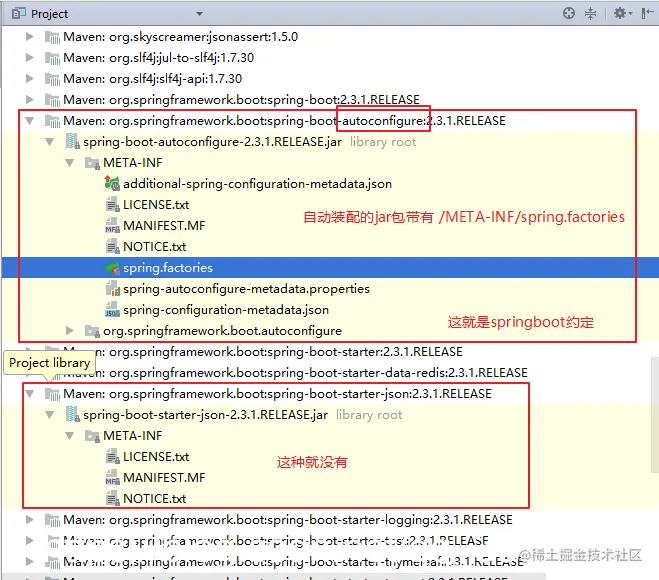Screen dimensions: 659x580
Task: Click library icon of spring-boot:2.3.1.RELEASE row
Action: 53,100
